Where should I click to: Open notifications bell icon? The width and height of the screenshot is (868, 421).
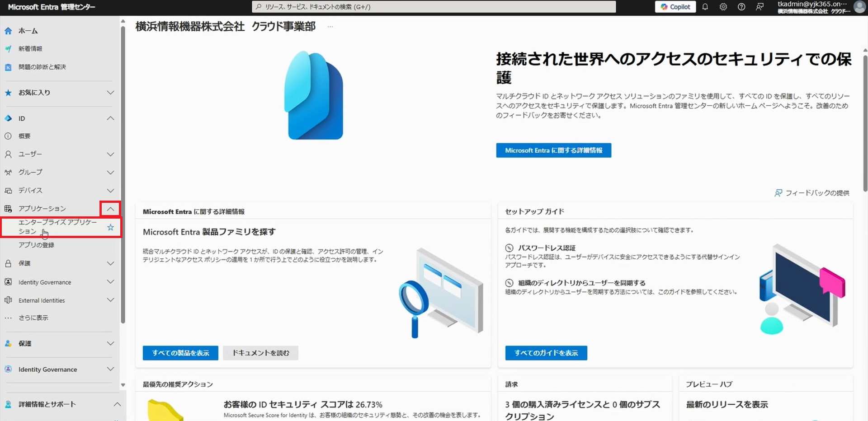[705, 7]
